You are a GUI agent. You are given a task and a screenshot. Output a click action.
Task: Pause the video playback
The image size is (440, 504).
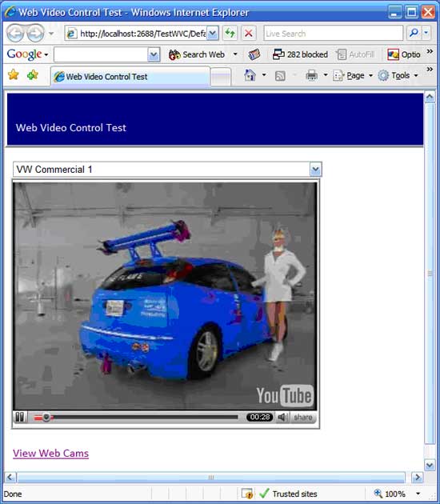(20, 418)
